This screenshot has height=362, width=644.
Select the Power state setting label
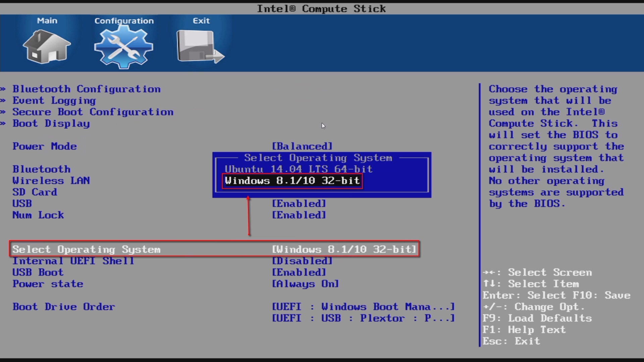click(x=48, y=284)
